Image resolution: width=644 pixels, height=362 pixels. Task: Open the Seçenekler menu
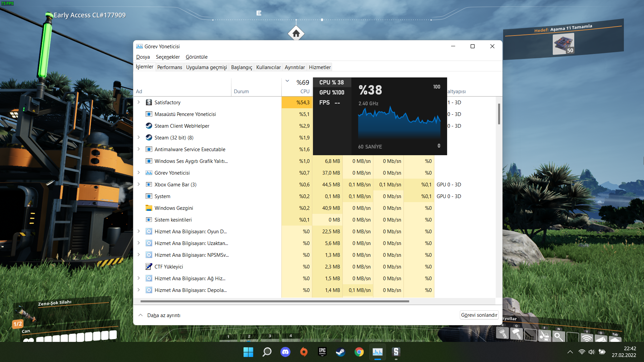[x=168, y=57]
